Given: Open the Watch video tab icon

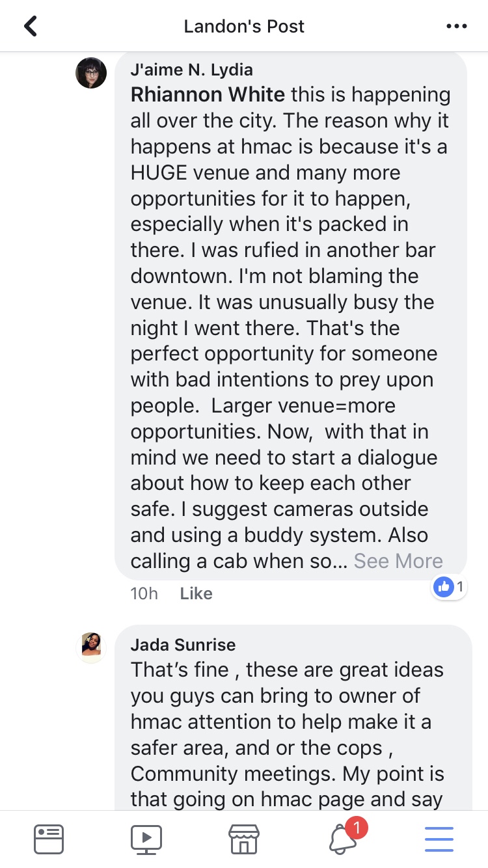Looking at the screenshot, I should (x=146, y=839).
